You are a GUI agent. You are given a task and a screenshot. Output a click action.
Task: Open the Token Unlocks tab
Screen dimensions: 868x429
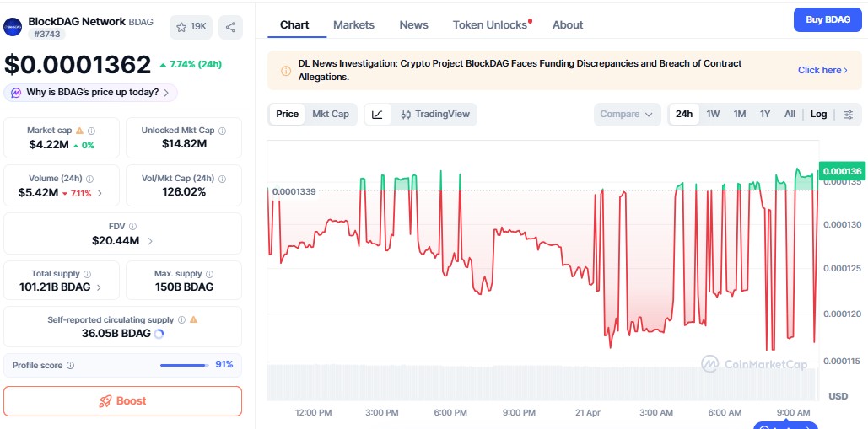tap(492, 25)
